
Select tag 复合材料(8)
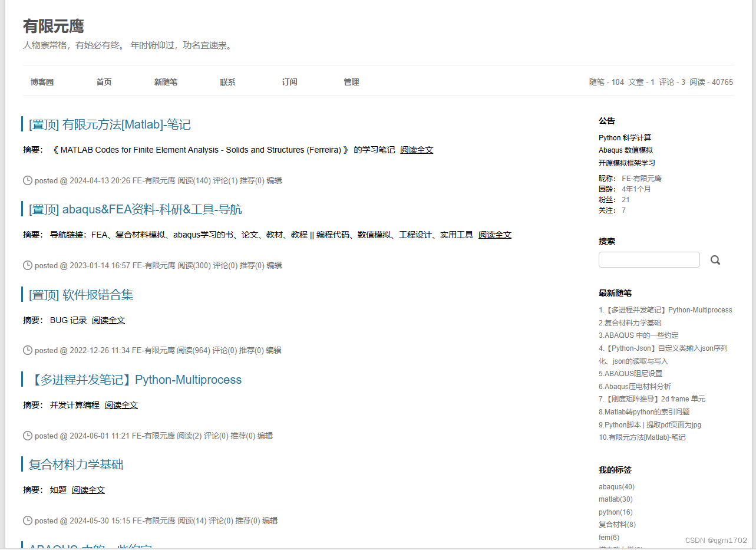[x=617, y=525]
